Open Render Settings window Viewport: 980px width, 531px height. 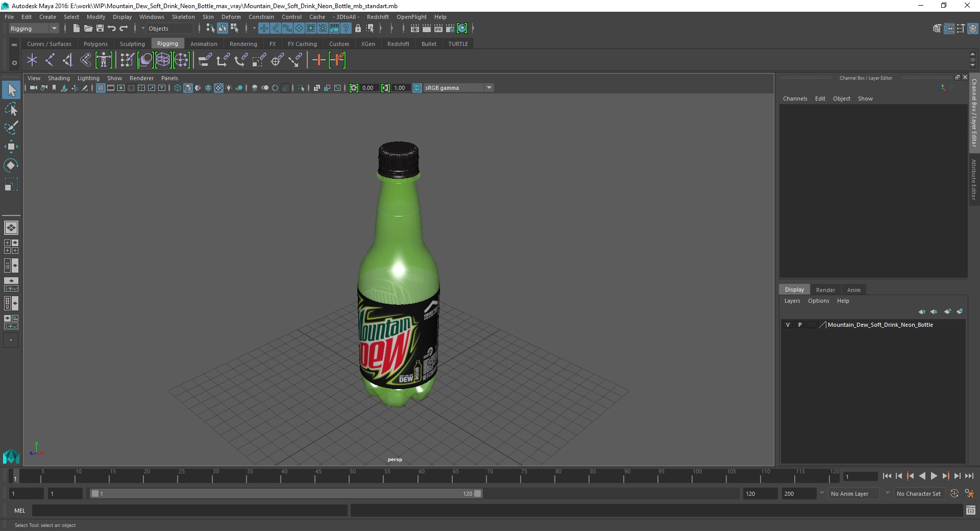coord(450,29)
